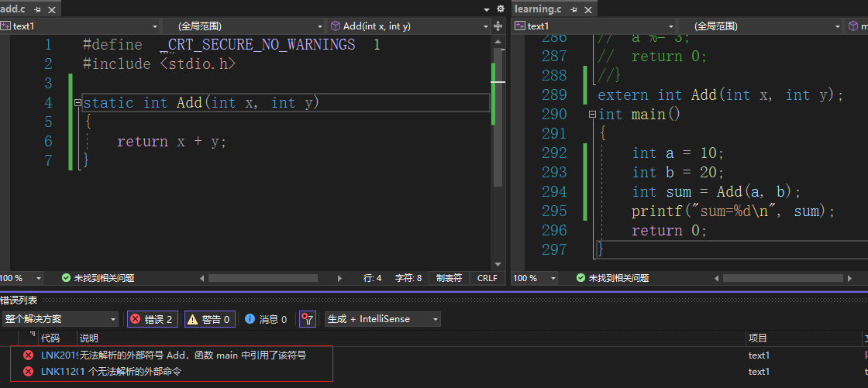This screenshot has height=388, width=868.
Task: Click the #include <stdio.h> line
Action: point(160,64)
